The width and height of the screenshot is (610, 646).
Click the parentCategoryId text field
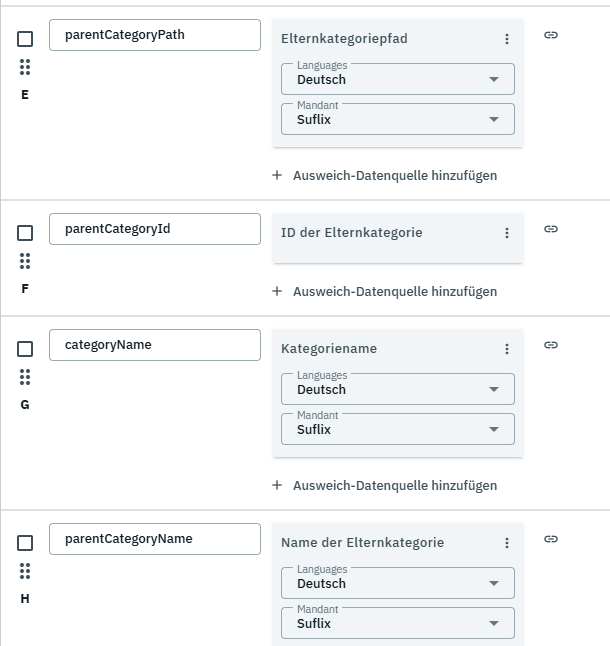click(x=155, y=229)
